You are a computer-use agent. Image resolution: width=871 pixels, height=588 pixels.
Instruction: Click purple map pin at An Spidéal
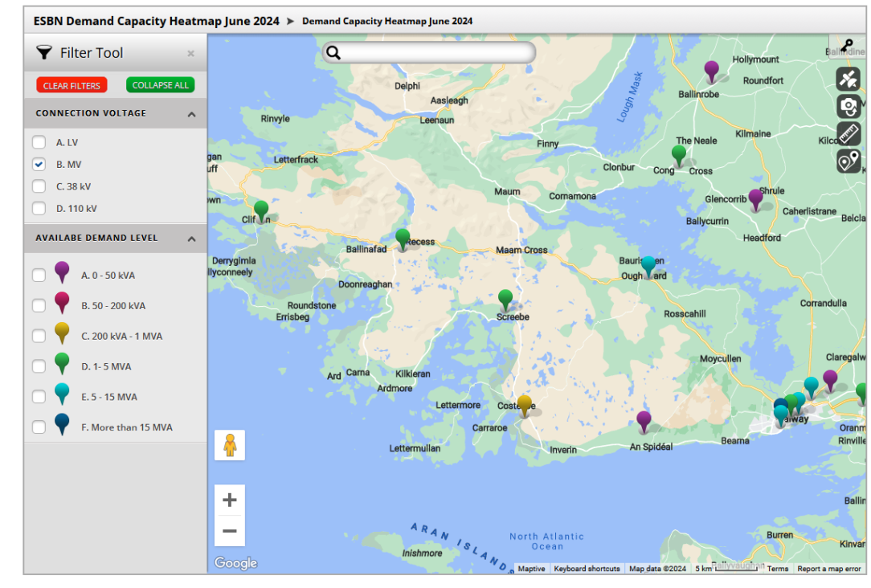tap(644, 422)
